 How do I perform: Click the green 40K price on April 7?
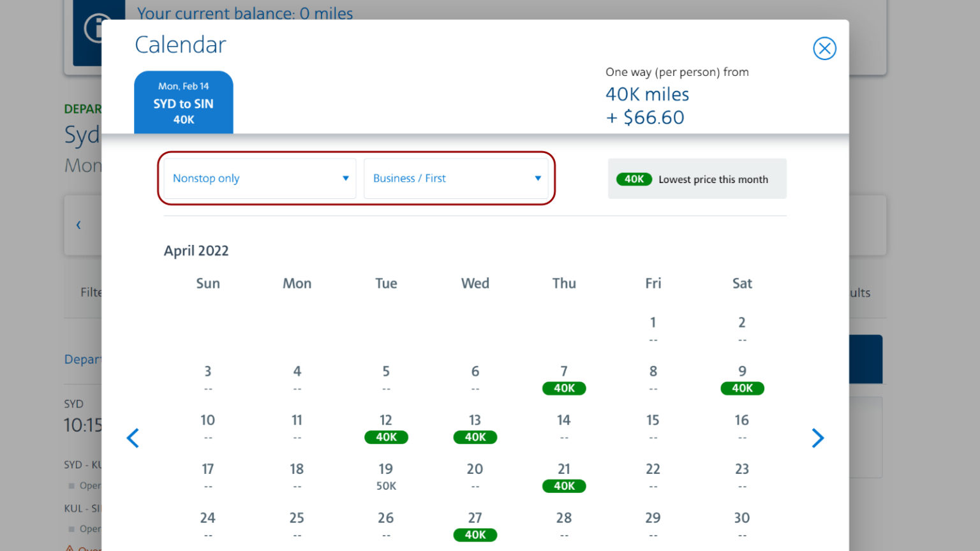coord(563,388)
